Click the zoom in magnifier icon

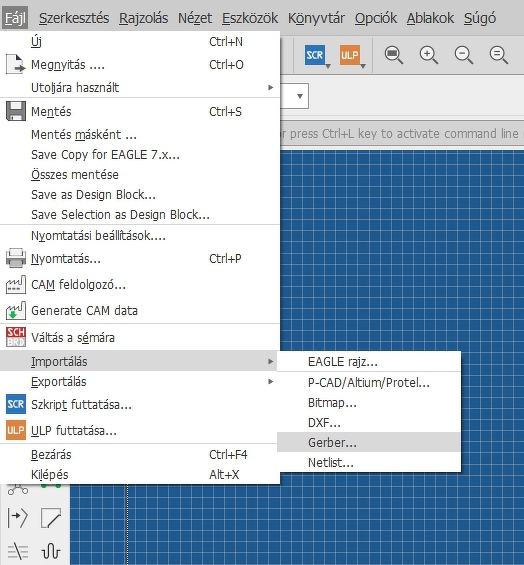[428, 55]
